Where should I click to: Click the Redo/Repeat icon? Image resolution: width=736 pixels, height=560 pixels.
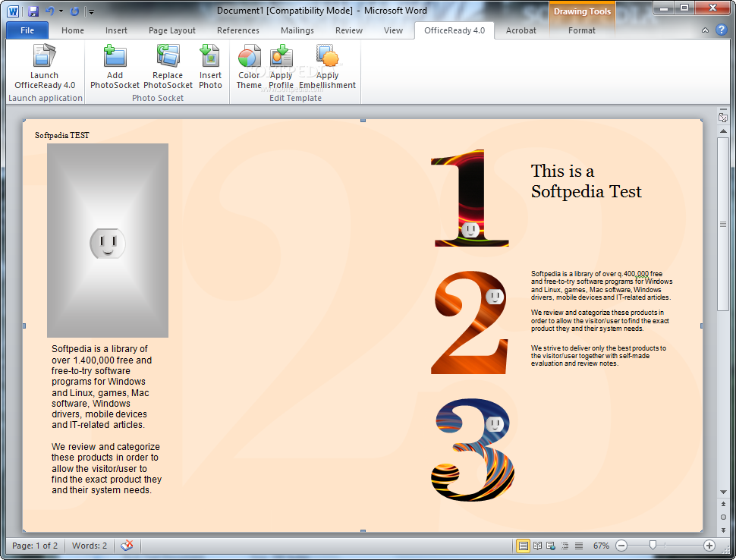tap(74, 11)
